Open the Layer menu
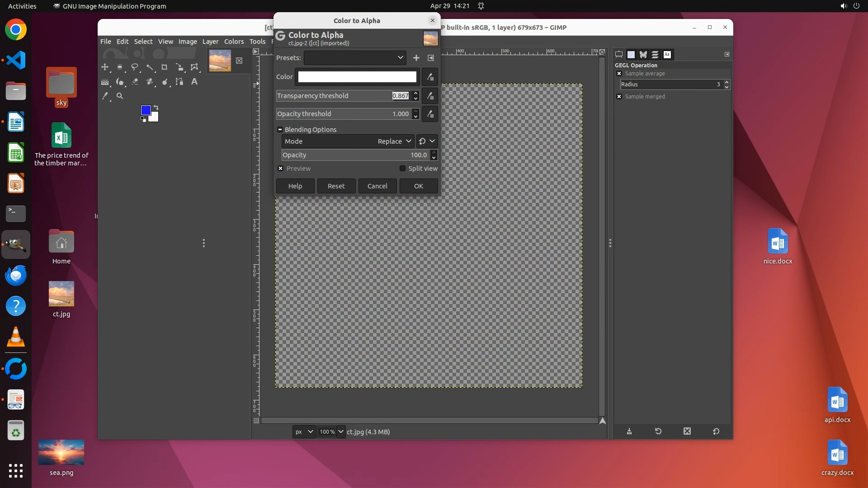 click(210, 42)
